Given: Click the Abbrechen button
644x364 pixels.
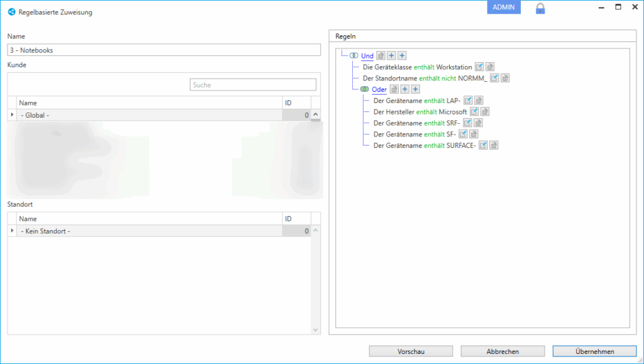Looking at the screenshot, I should [502, 351].
